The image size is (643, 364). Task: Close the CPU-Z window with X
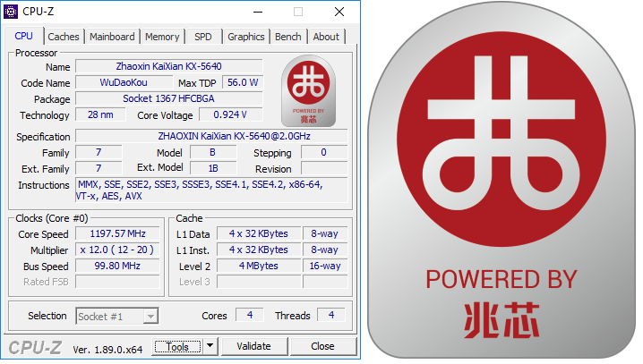point(339,12)
